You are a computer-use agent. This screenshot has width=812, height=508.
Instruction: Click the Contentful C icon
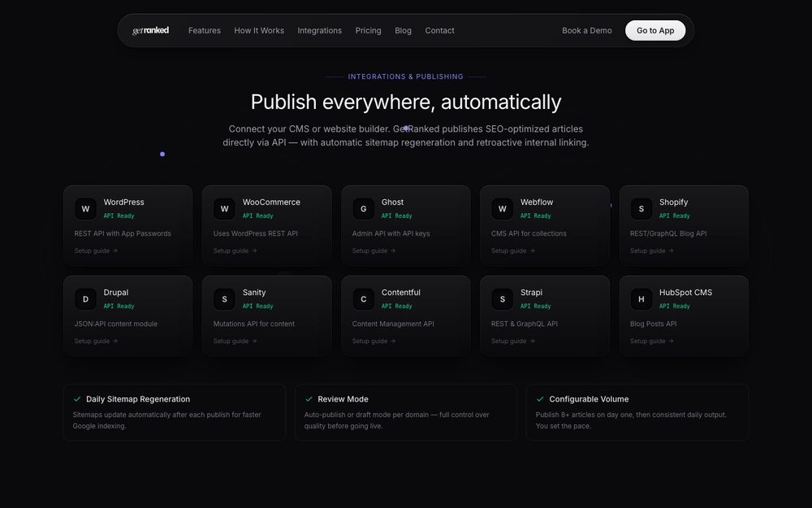click(x=364, y=299)
